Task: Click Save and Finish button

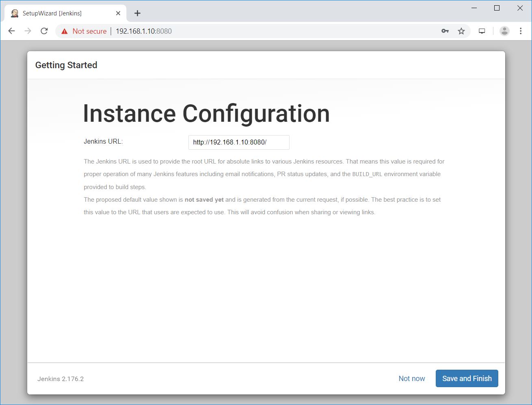Action: (x=467, y=379)
